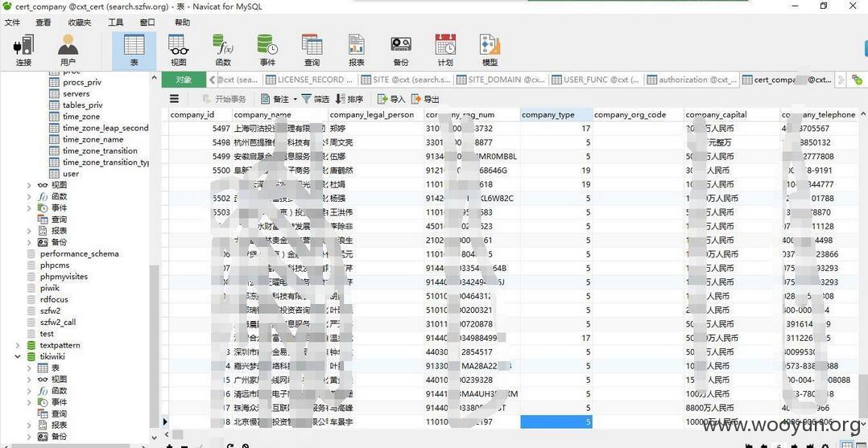
Task: Click the 筛选 (Filter) toolbar item
Action: [x=315, y=99]
